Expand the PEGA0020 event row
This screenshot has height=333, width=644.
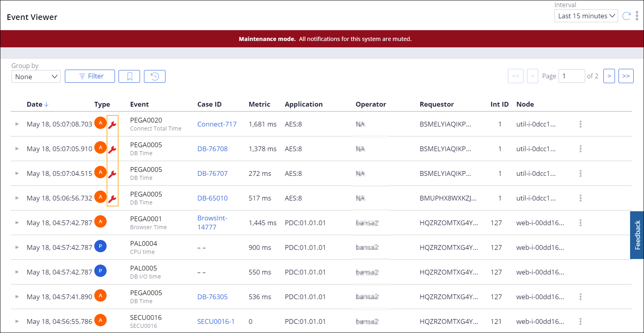coord(17,124)
